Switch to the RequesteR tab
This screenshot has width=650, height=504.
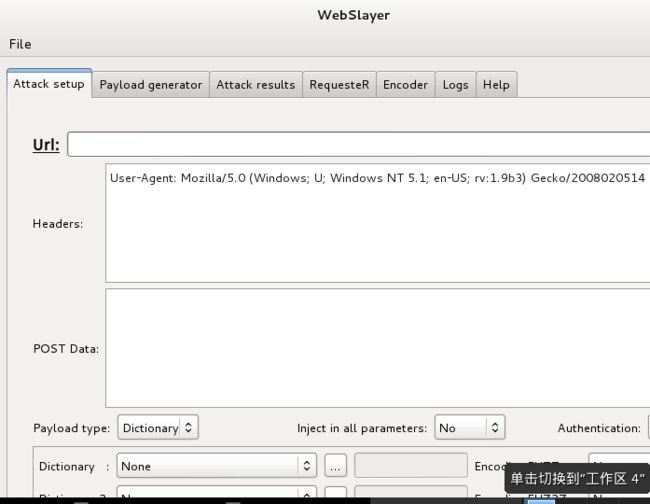pos(339,85)
